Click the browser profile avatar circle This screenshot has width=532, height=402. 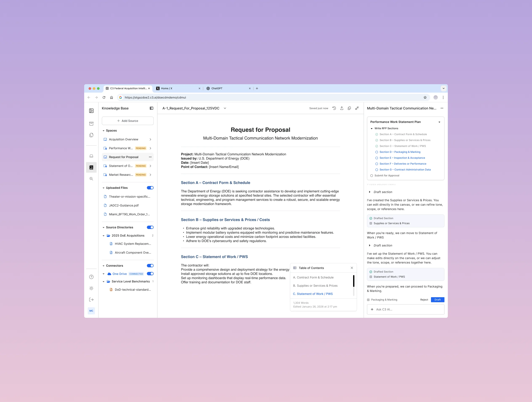[x=436, y=97]
